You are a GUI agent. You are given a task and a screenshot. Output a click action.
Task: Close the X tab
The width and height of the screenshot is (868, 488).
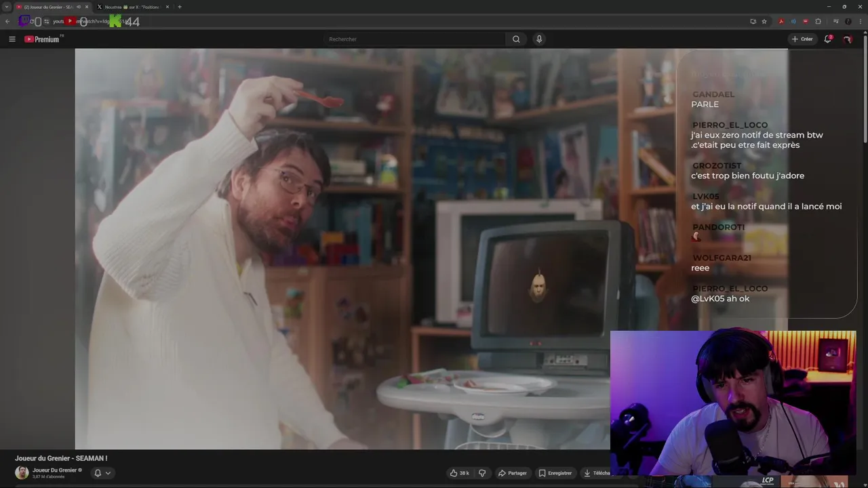(167, 7)
